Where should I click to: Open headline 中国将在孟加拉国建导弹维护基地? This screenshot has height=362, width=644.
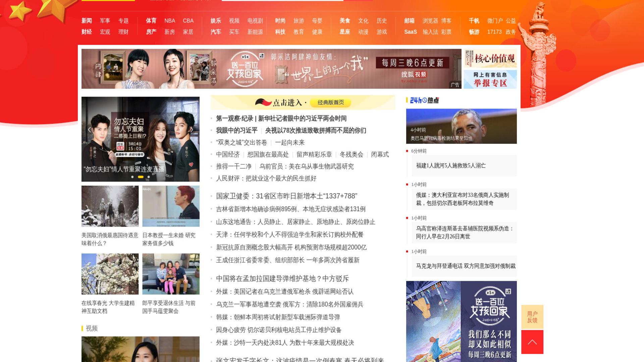[x=282, y=279]
